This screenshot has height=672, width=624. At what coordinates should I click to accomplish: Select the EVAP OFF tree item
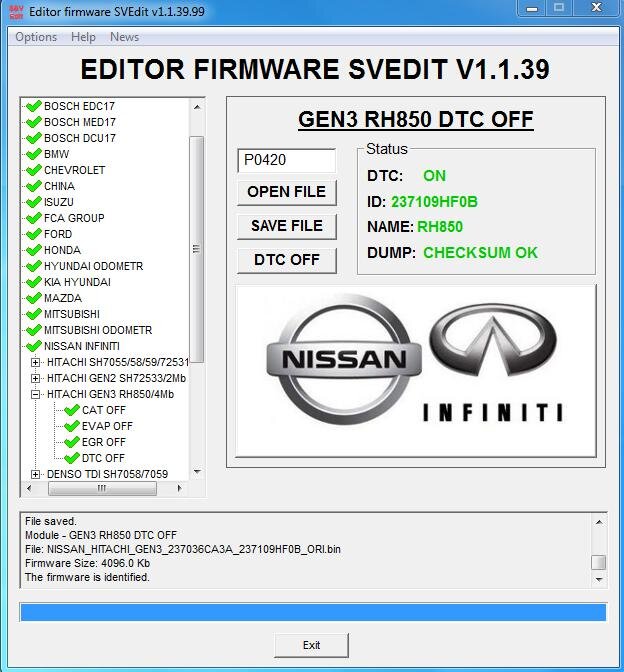pos(107,426)
